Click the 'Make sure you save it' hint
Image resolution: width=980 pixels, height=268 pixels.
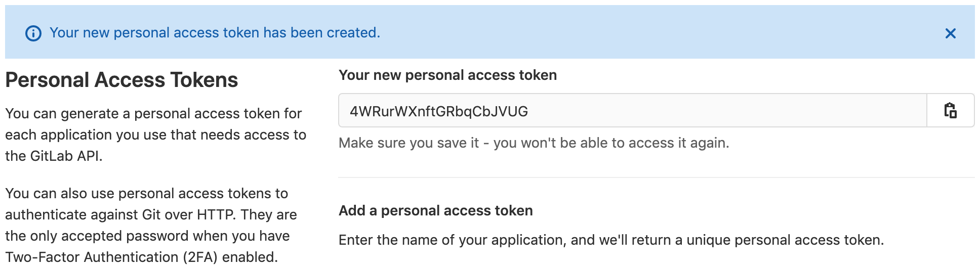(x=534, y=143)
